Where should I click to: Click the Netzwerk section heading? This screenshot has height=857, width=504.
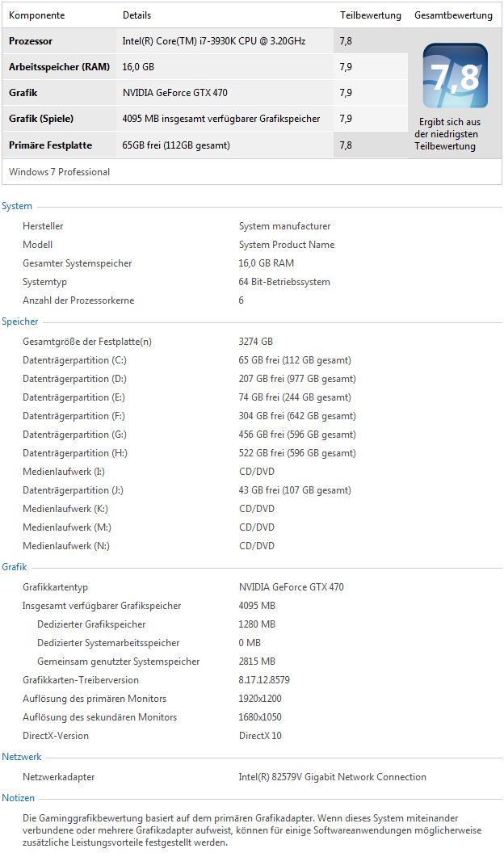pos(22,758)
